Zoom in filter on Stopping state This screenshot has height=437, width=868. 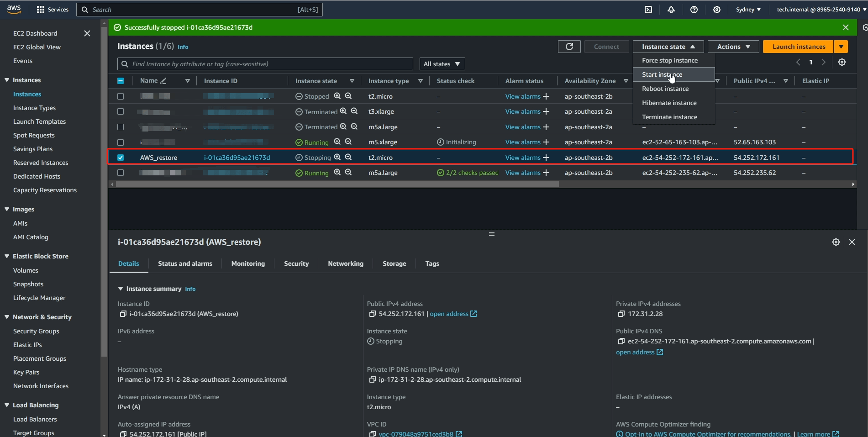point(337,157)
